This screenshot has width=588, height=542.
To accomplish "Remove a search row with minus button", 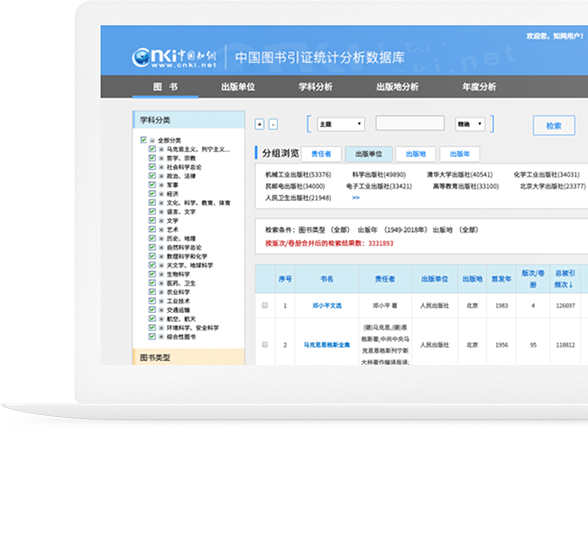I will [273, 124].
